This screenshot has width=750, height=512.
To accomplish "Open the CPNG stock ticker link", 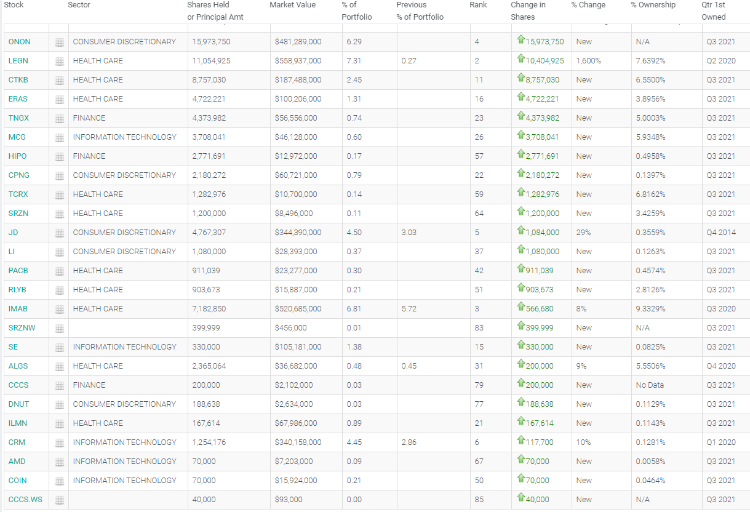I will [x=19, y=175].
